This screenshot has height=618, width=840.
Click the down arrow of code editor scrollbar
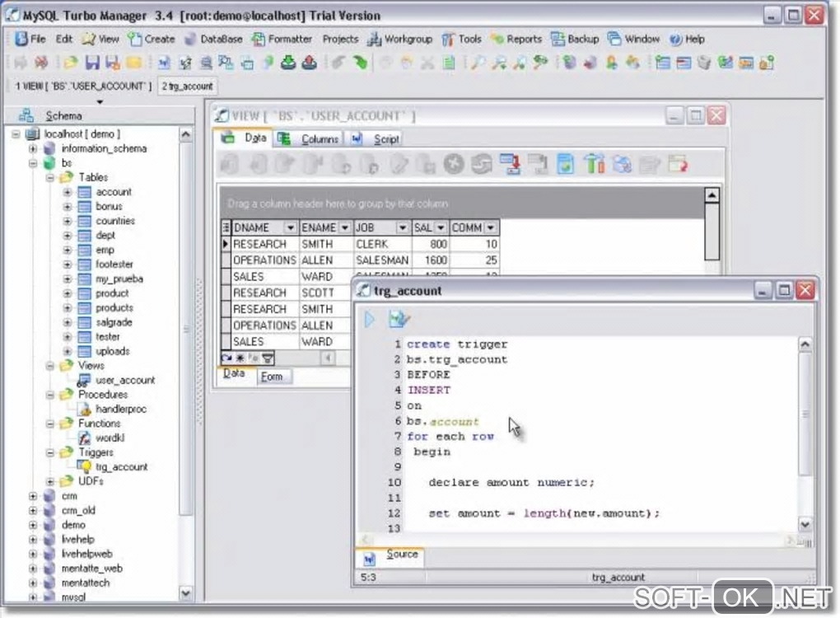pyautogui.click(x=805, y=524)
